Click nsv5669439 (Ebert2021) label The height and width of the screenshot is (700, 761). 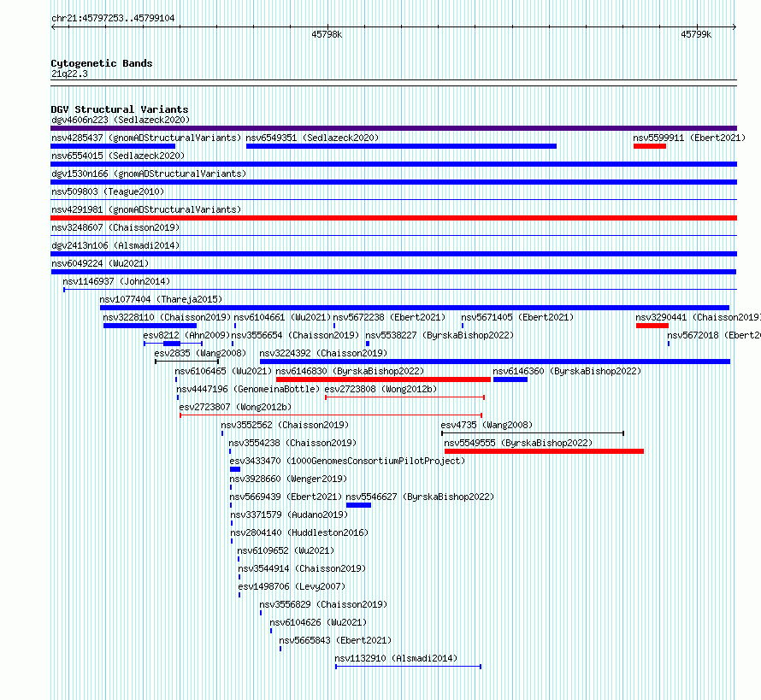(x=286, y=497)
